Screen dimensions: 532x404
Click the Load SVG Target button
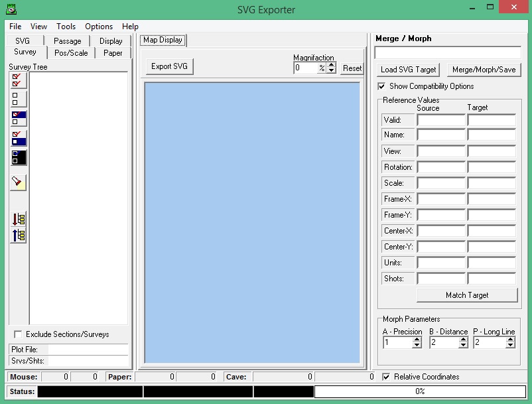[409, 70]
